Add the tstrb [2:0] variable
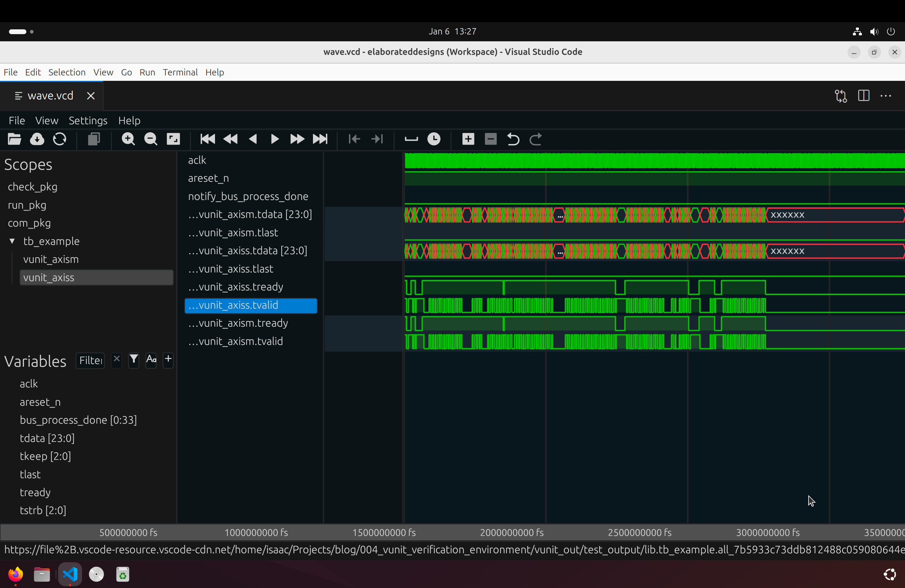This screenshot has height=588, width=905. tap(43, 510)
